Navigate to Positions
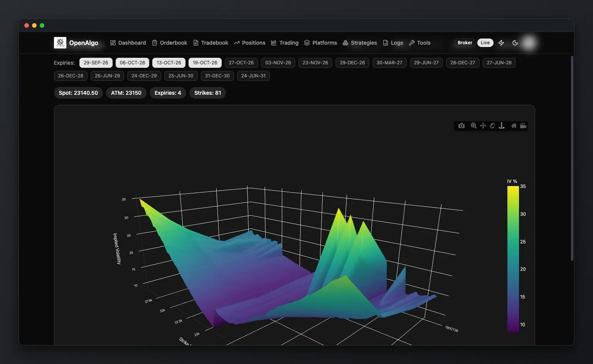The width and height of the screenshot is (593, 364). (249, 43)
